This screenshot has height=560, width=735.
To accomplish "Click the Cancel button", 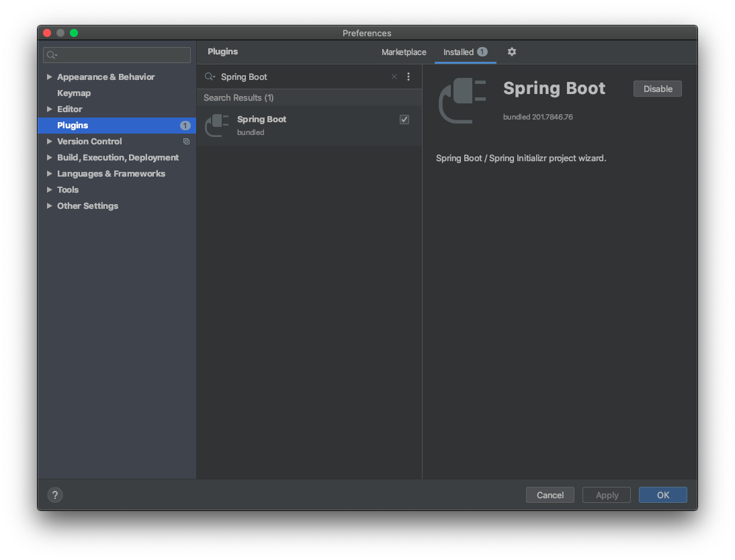I will [550, 495].
